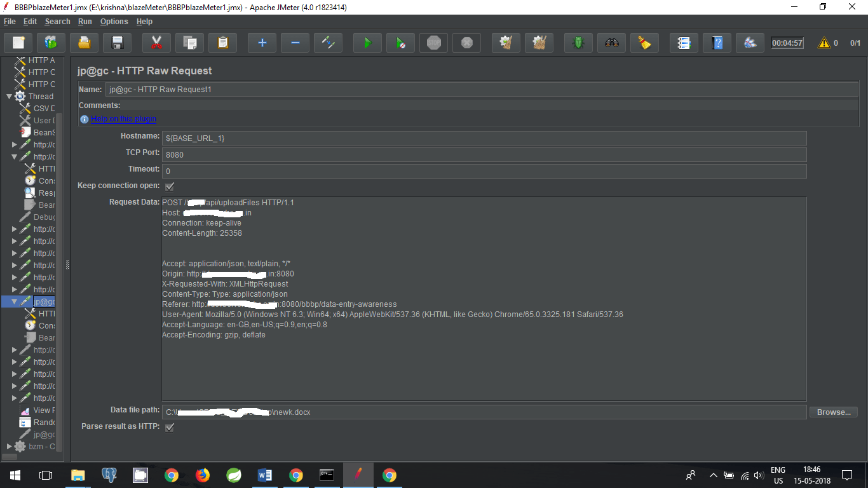Expand the bzm - C tree node
The width and height of the screenshot is (868, 488).
[9, 446]
